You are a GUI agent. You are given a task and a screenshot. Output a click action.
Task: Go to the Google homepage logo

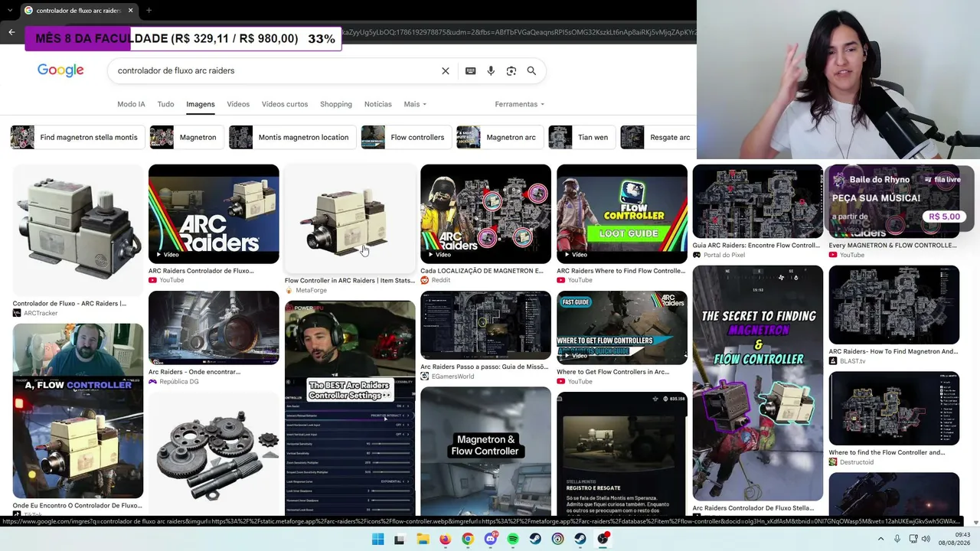pos(60,70)
